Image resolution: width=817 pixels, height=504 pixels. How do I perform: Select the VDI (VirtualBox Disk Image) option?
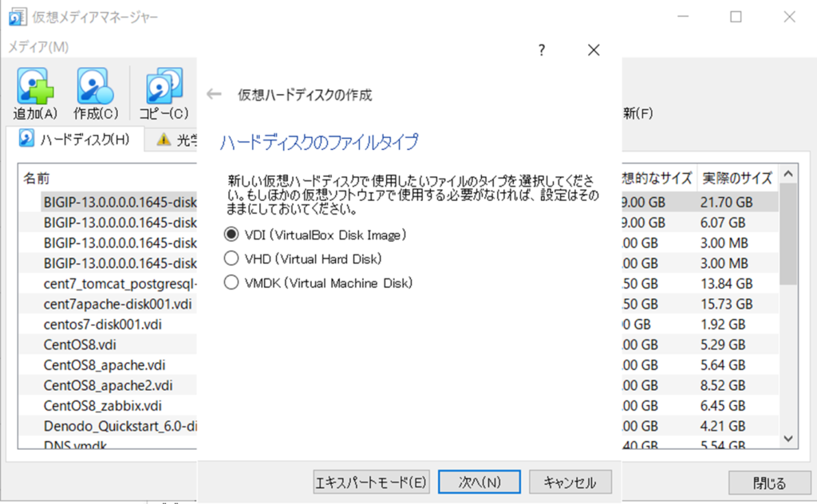[231, 234]
